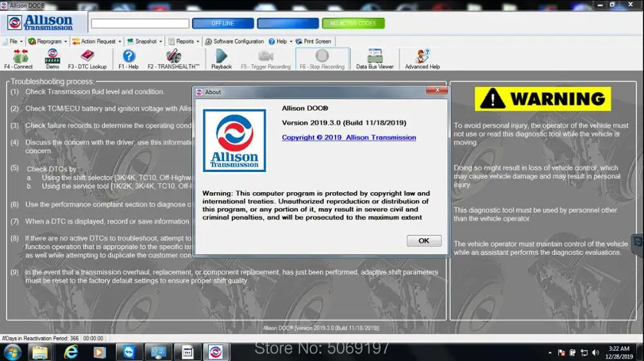Expand the Reports dropdown arrow
The image size is (644, 361).
pyautogui.click(x=198, y=42)
